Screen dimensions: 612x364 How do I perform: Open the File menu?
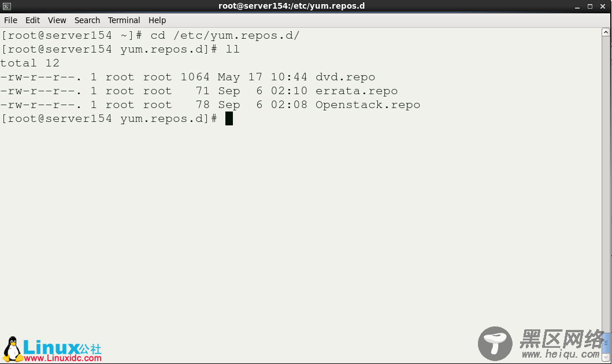coord(10,20)
